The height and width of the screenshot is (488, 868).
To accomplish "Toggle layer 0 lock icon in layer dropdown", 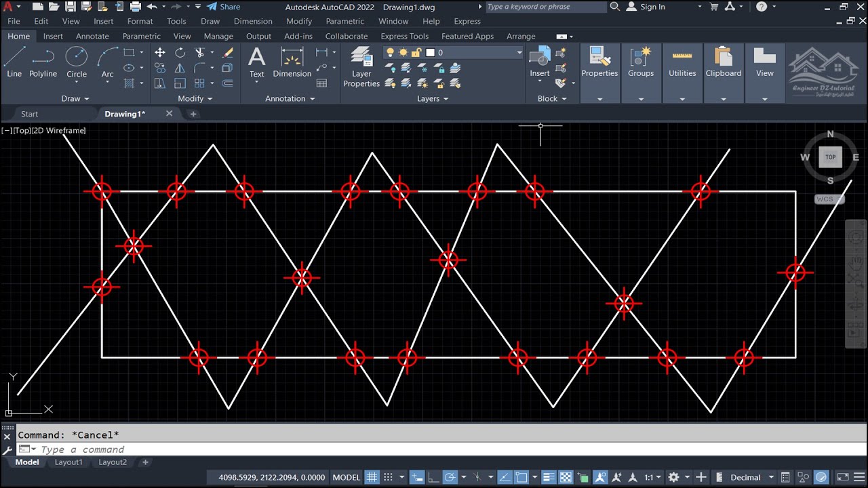I will (416, 52).
